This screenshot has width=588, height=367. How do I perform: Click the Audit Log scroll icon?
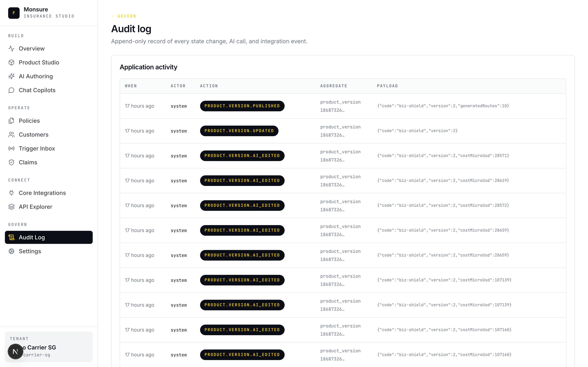coord(11,237)
